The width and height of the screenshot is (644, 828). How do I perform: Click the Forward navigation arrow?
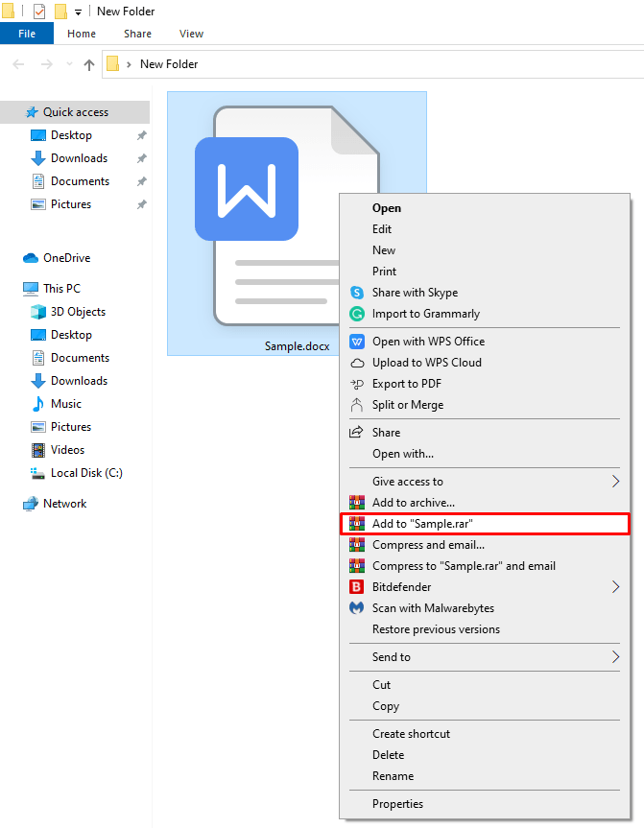tap(47, 64)
